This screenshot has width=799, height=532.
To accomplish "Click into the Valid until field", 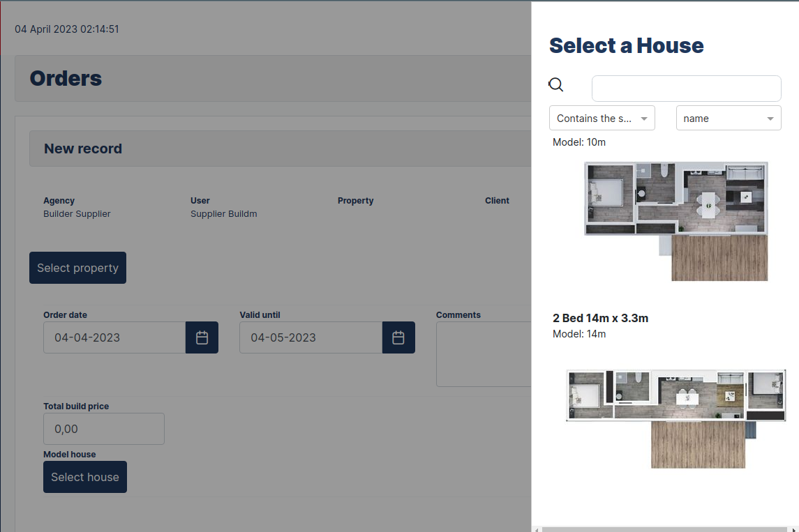I will point(311,337).
